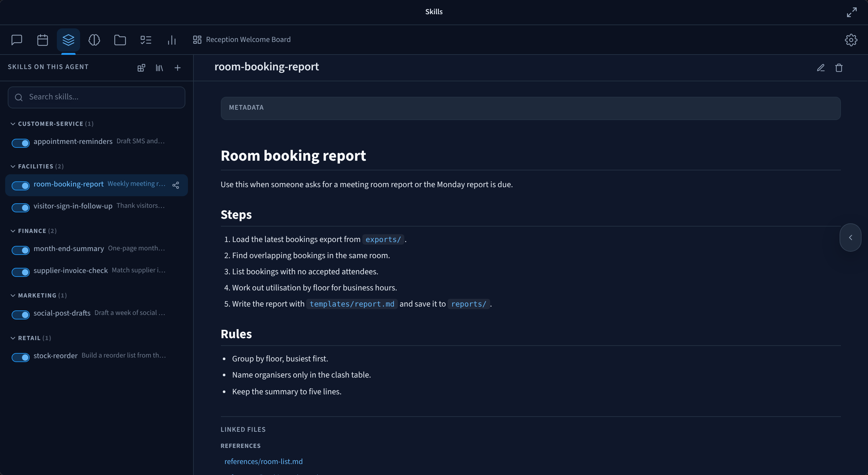868x475 pixels.
Task: Toggle the month-end-summary skill
Action: tap(21, 250)
